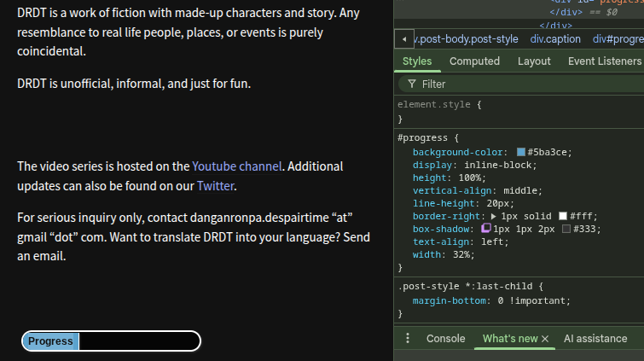Open the #333 box-shadow color swatch
This screenshot has height=361, width=644.
566,229
